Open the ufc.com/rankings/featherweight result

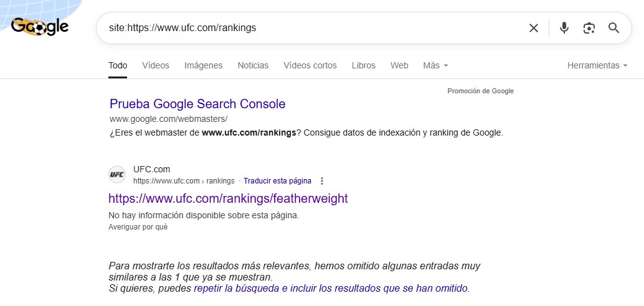click(228, 198)
